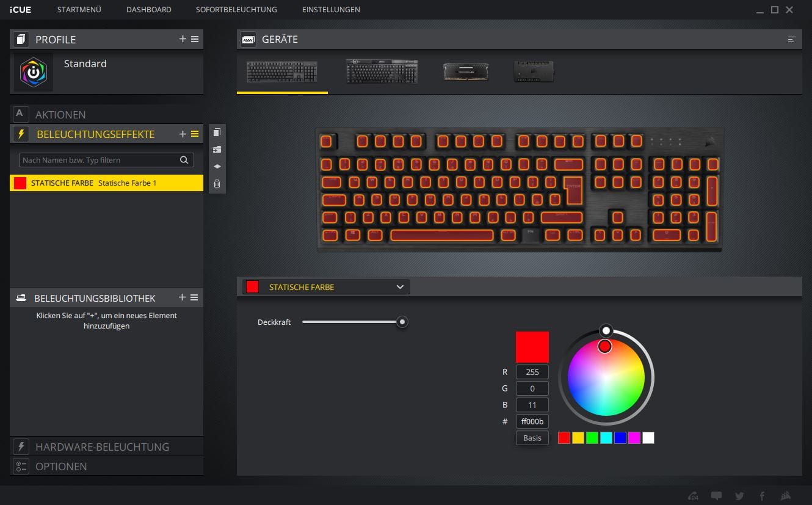Image resolution: width=812 pixels, height=505 pixels.
Task: Open the Beleuchtungsbibliothek hamburger menu
Action: point(195,297)
